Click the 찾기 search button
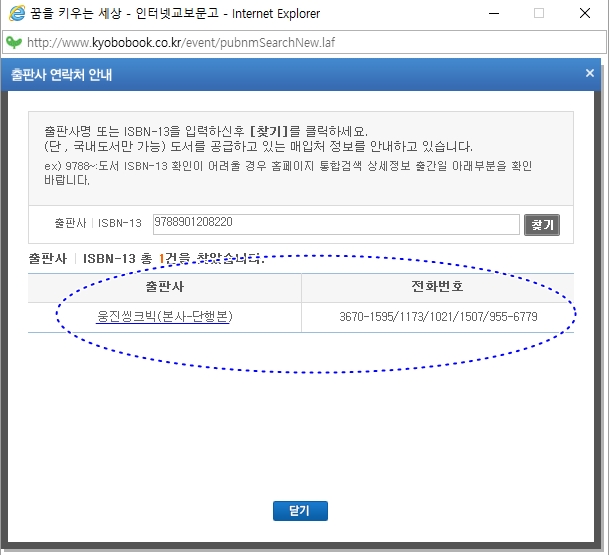Screen dimensions: 609x555 (542, 225)
